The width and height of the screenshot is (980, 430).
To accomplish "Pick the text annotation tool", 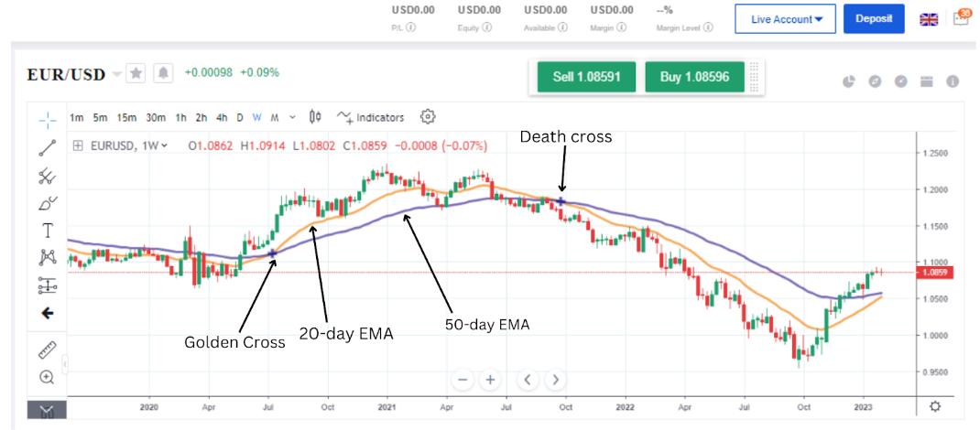I will click(x=48, y=230).
